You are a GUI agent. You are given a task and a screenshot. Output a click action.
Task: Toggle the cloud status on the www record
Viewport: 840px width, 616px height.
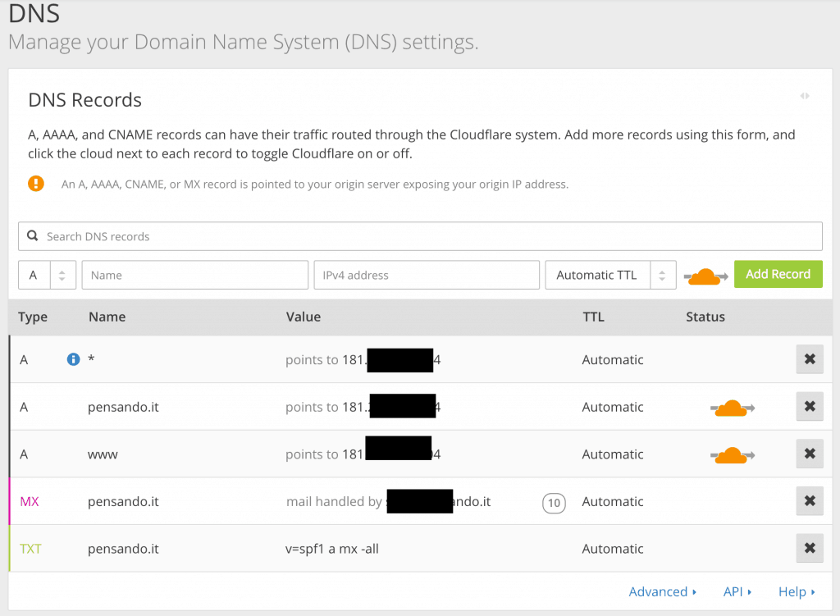point(731,454)
